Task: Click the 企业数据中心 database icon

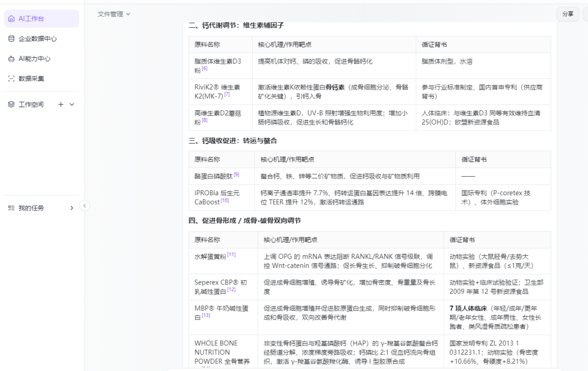Action: tap(11, 39)
